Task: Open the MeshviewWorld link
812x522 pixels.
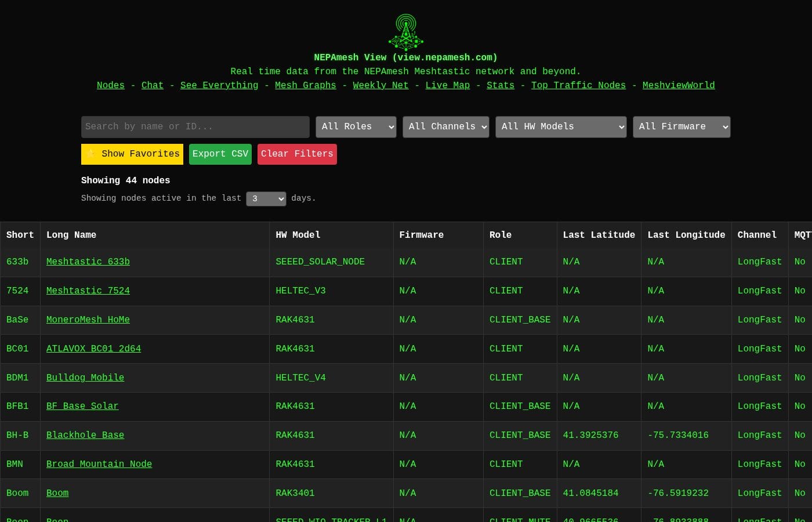Action: 679,85
